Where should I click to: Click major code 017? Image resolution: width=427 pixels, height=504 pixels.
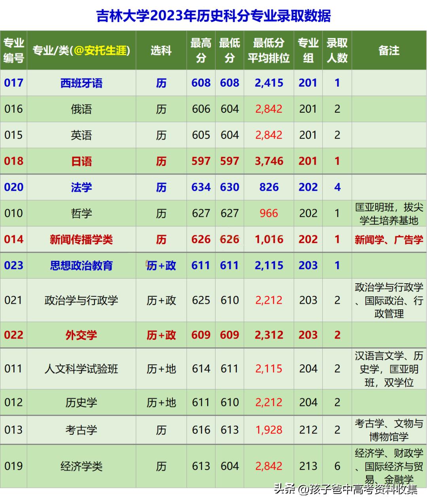click(14, 83)
